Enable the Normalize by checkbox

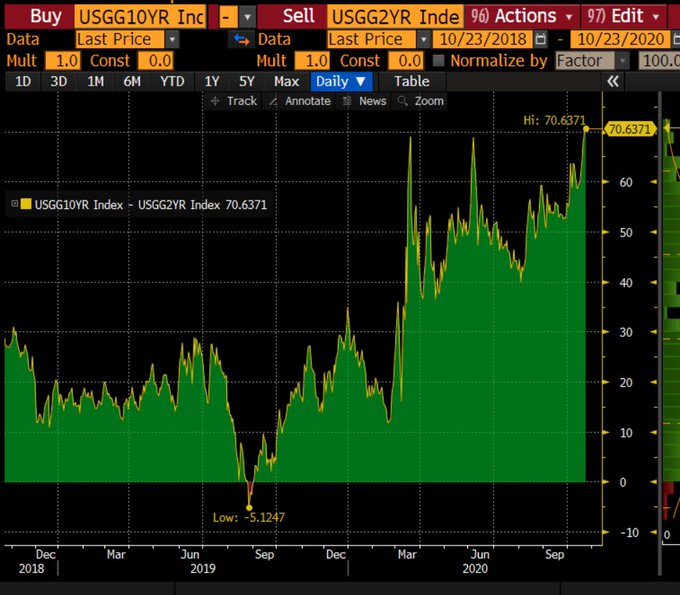[x=437, y=61]
